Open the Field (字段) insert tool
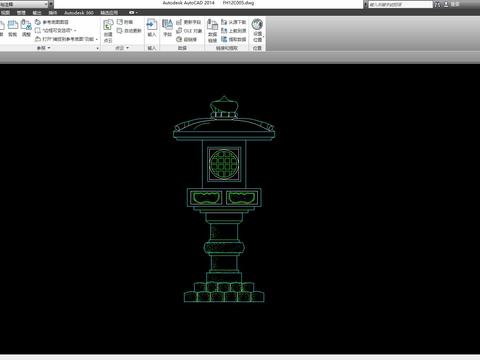Image resolution: width=480 pixels, height=360 pixels. click(167, 28)
